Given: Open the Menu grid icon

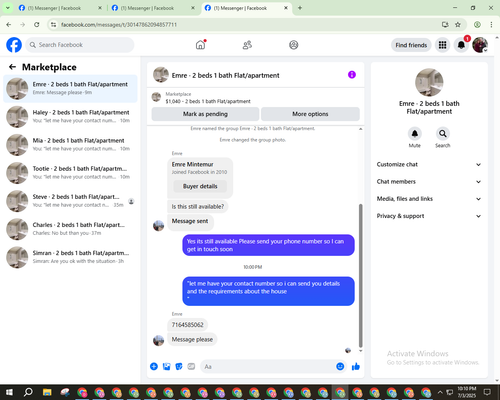Looking at the screenshot, I should pyautogui.click(x=442, y=45).
